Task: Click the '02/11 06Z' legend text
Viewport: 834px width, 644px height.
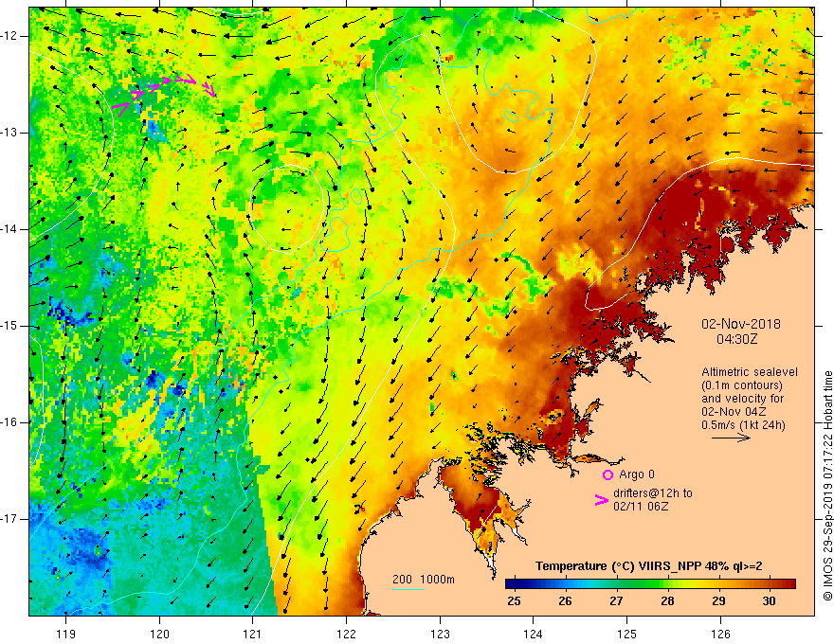Action: click(x=641, y=507)
